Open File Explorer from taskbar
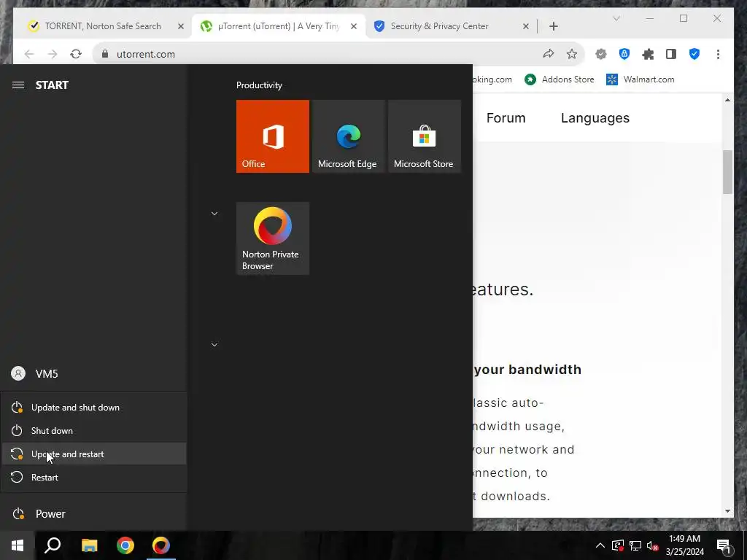Image resolution: width=747 pixels, height=560 pixels. pyautogui.click(x=89, y=545)
